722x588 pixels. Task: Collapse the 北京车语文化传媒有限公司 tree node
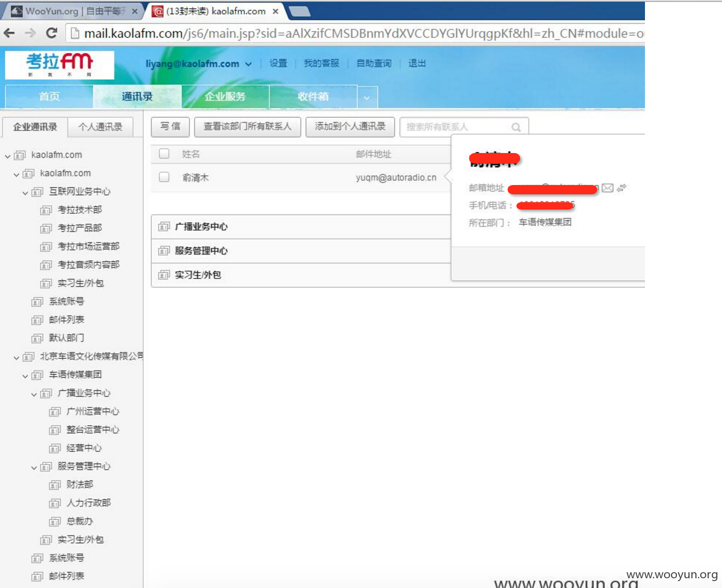pos(16,358)
